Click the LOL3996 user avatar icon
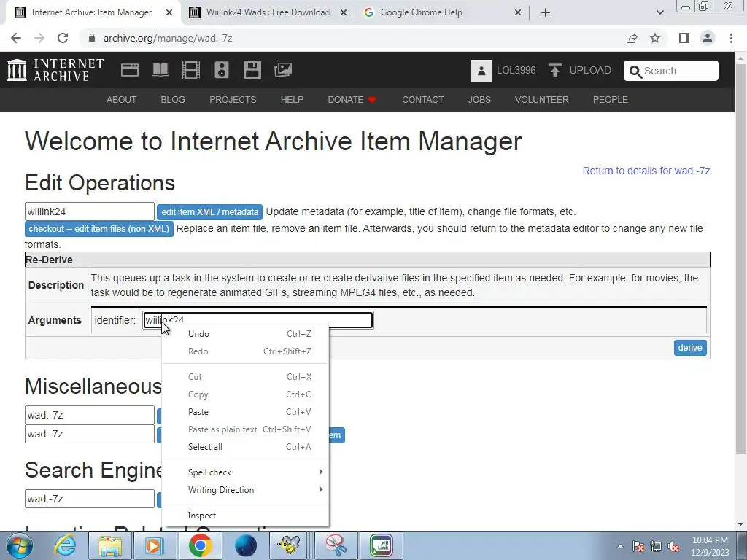 click(x=481, y=71)
